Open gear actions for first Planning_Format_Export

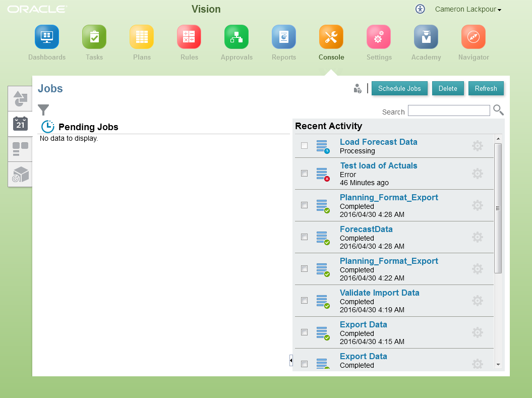(478, 205)
